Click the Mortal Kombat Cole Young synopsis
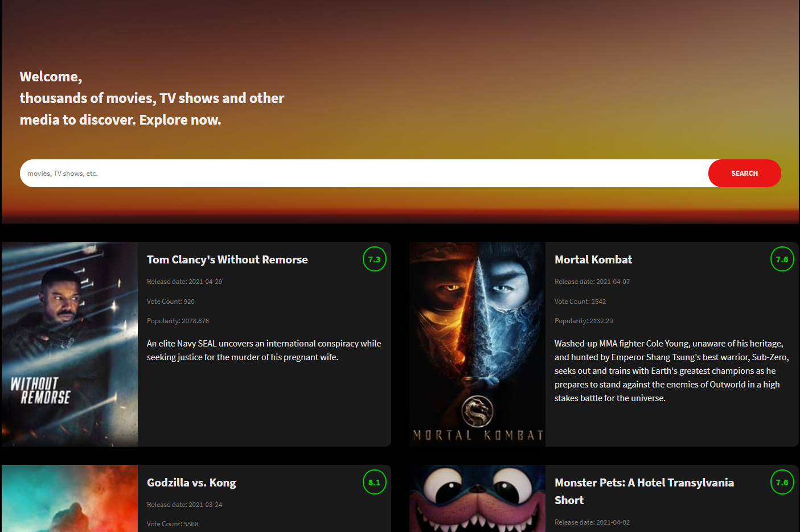This screenshot has height=532, width=800. pyautogui.click(x=672, y=371)
